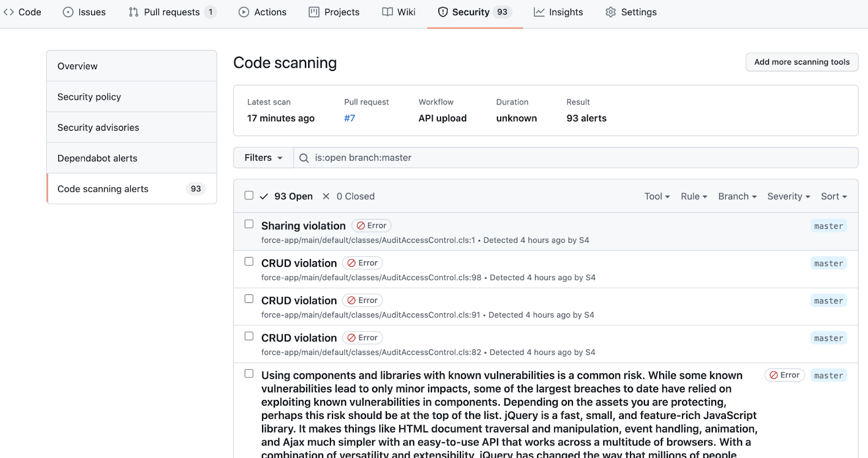Click the Error badge on AuditAccessControl.cls:82 alert

(x=363, y=338)
